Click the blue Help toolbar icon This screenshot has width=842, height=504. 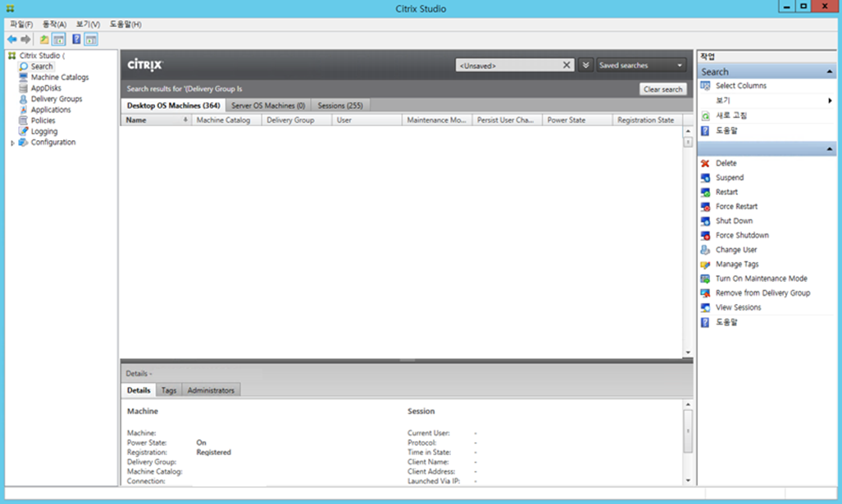pyautogui.click(x=76, y=39)
